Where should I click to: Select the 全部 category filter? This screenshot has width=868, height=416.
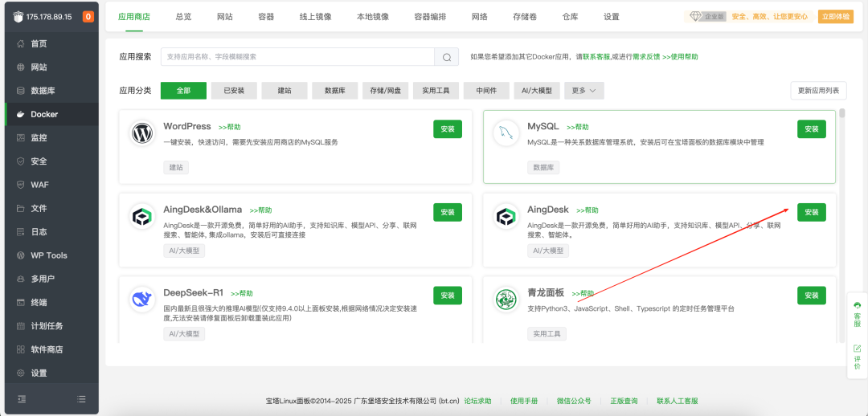tap(183, 91)
